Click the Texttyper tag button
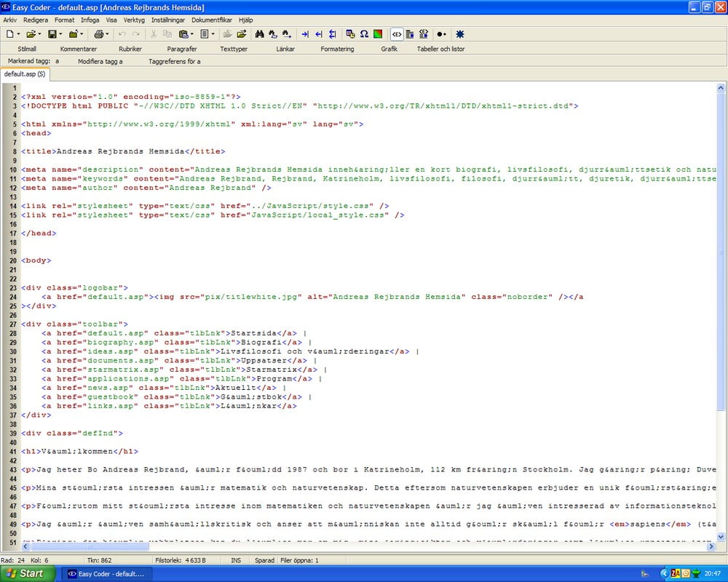This screenshot has height=582, width=728. pos(234,49)
